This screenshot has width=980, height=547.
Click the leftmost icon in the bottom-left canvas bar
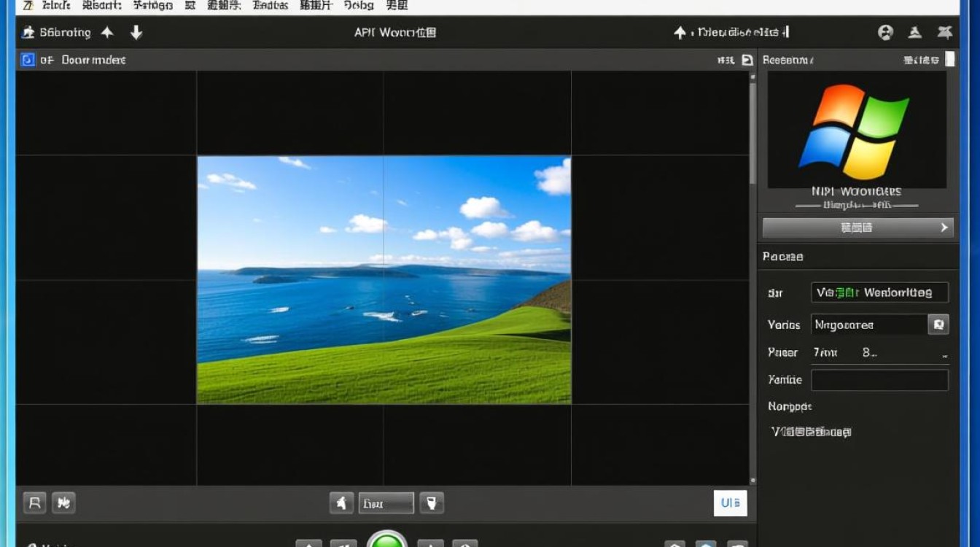click(34, 503)
